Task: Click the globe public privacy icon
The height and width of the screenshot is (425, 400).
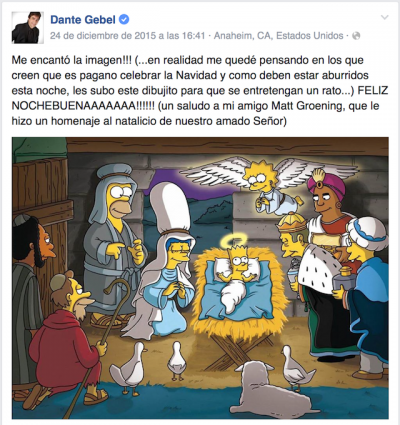Action: pyautogui.click(x=356, y=35)
